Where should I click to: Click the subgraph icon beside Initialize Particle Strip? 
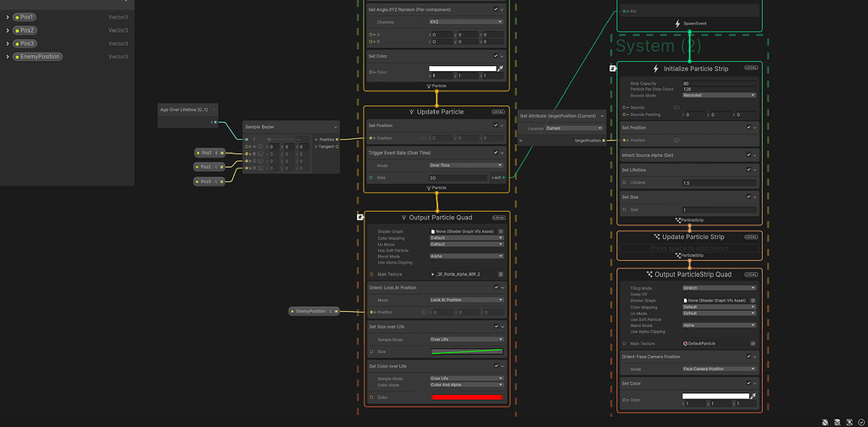612,69
